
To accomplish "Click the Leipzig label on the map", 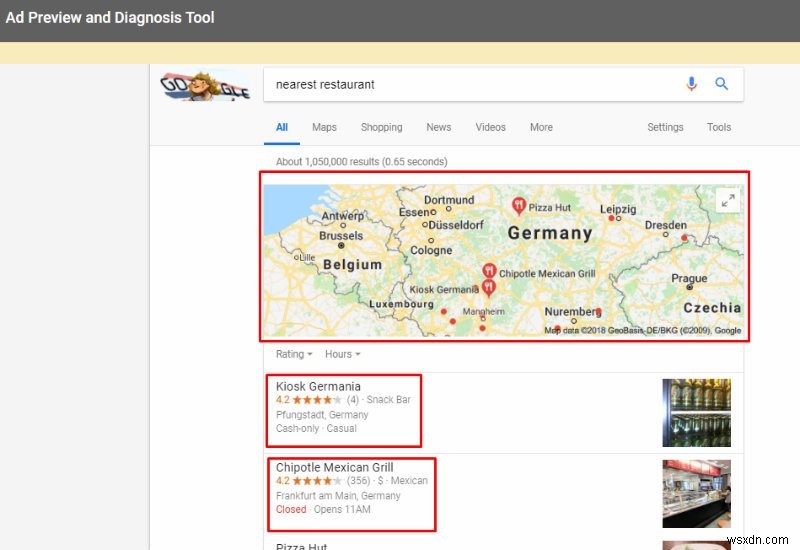I will (x=618, y=209).
